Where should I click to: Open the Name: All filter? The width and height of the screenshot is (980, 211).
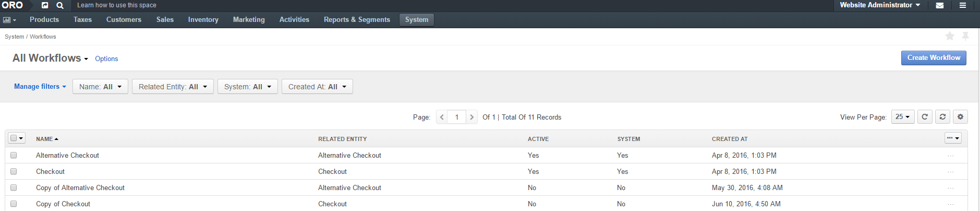[x=100, y=87]
